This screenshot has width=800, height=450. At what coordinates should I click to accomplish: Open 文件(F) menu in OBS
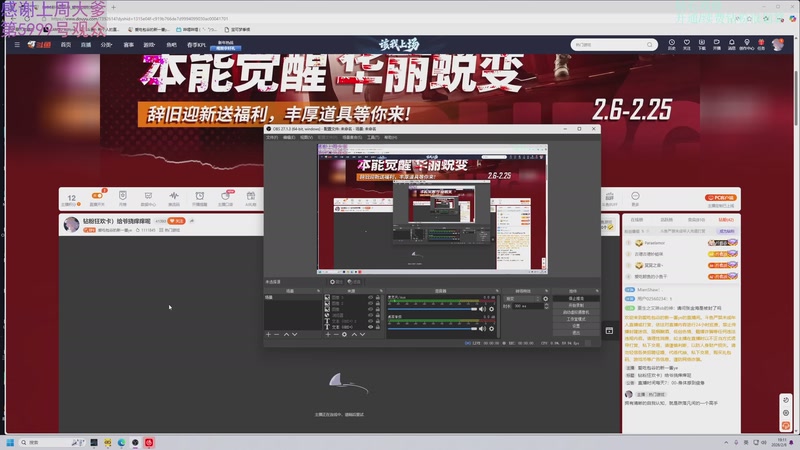tap(272, 137)
